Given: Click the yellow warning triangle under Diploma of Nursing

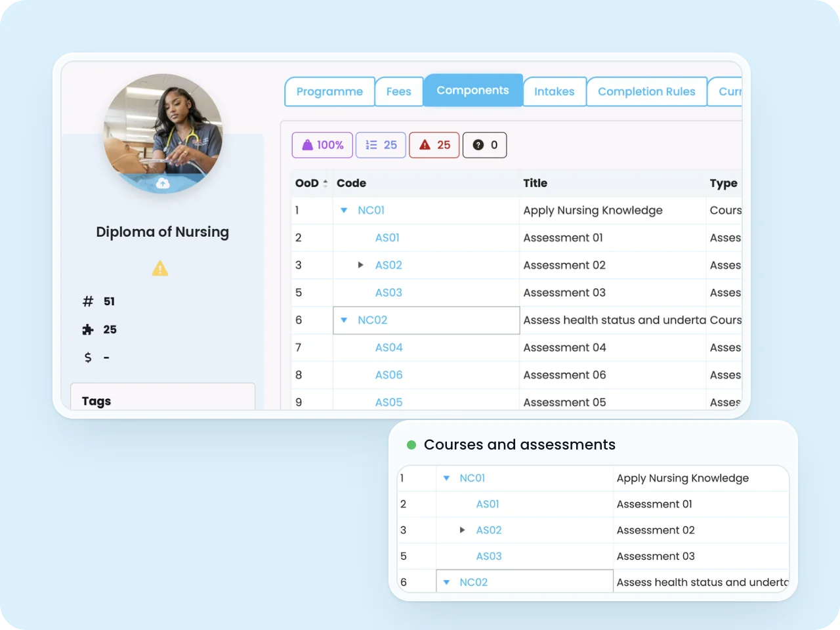Looking at the screenshot, I should click(x=160, y=268).
